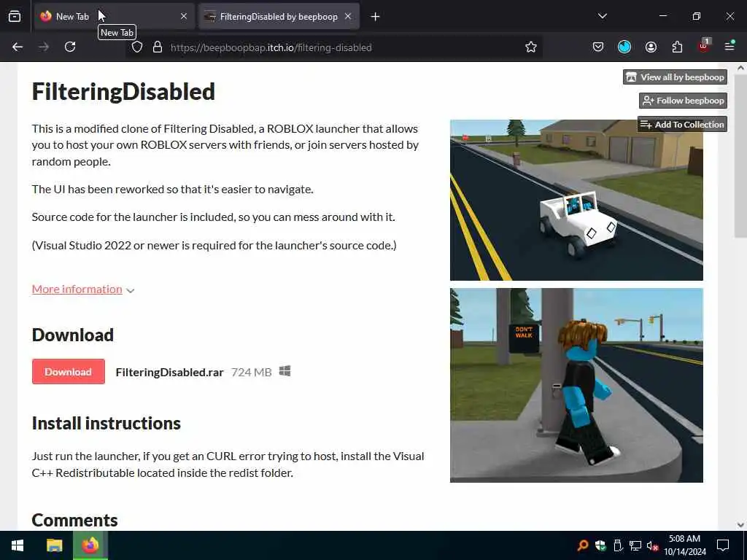
Task: Open the Extensions puzzle-piece menu
Action: [x=677, y=47]
